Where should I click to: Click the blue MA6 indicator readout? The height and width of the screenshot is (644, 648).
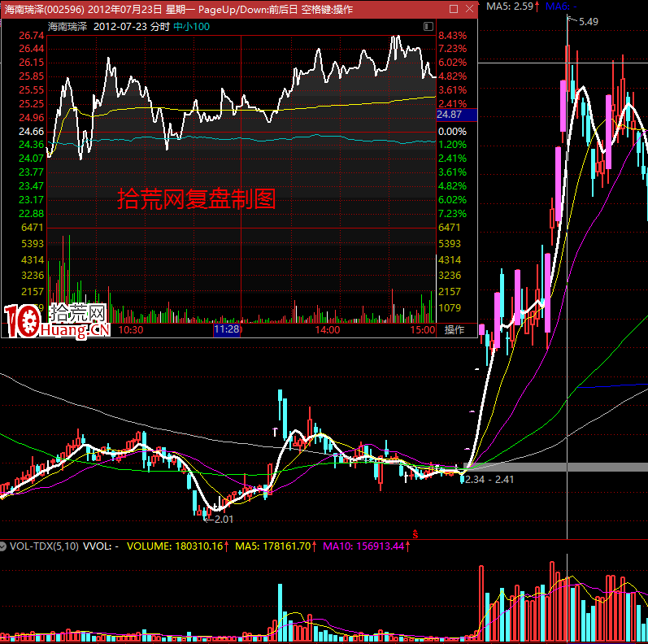pos(561,7)
